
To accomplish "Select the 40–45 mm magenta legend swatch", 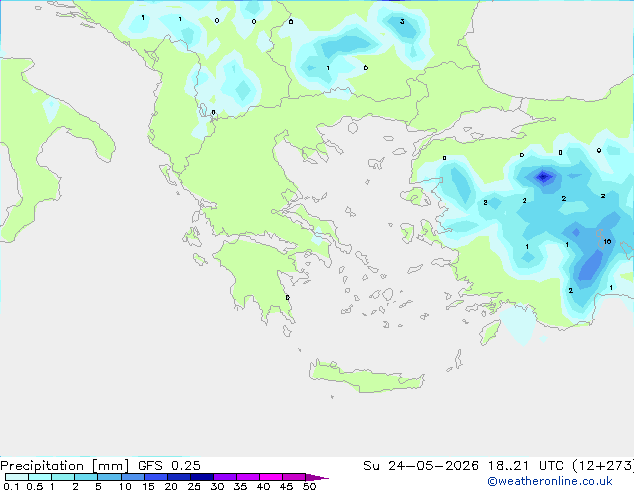I will (271, 477).
